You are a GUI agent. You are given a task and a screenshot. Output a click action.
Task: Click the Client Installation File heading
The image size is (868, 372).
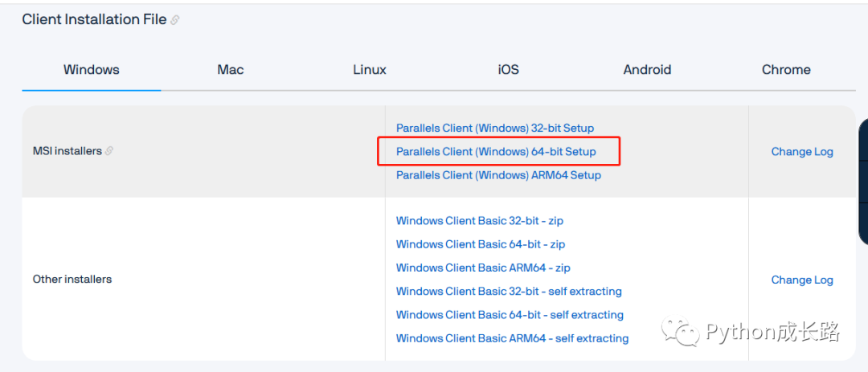94,19
